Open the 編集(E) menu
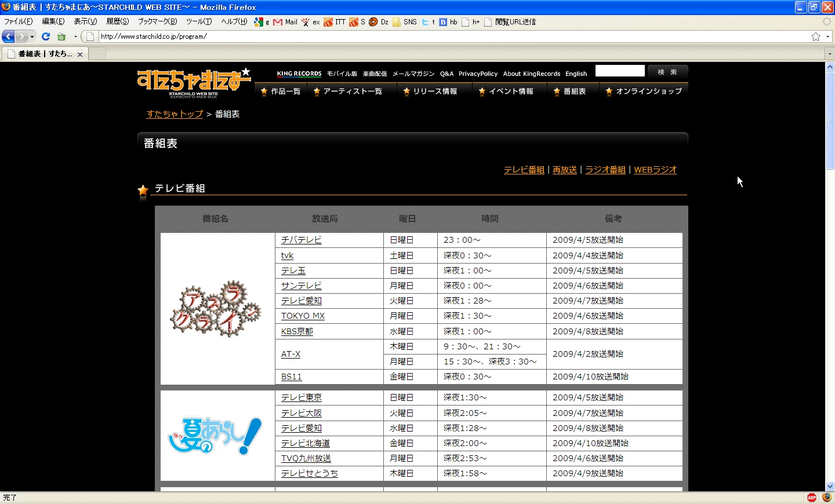 pyautogui.click(x=53, y=22)
